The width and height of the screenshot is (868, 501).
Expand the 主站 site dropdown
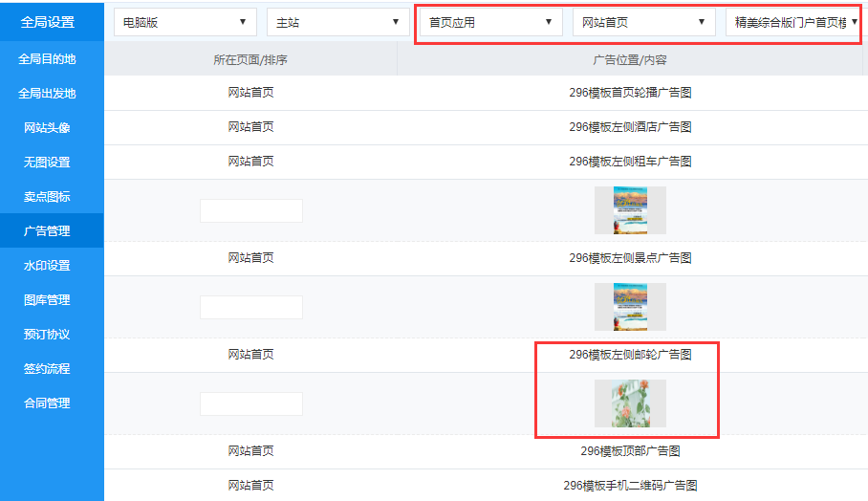[x=337, y=22]
